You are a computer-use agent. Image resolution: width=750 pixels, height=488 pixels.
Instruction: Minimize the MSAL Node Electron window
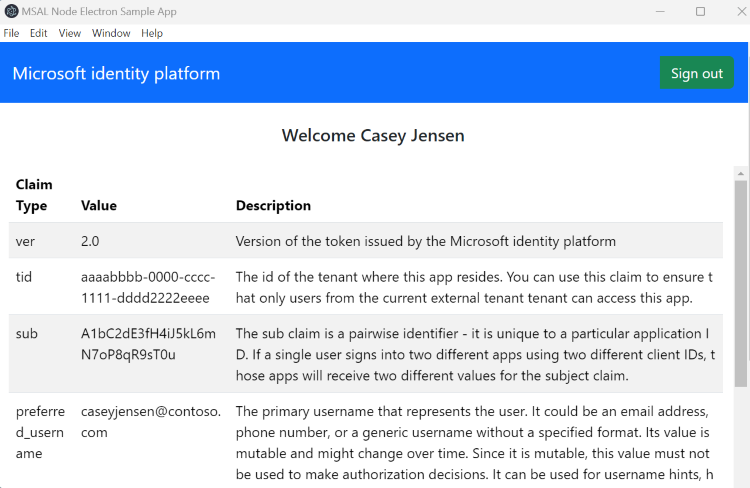tap(660, 11)
